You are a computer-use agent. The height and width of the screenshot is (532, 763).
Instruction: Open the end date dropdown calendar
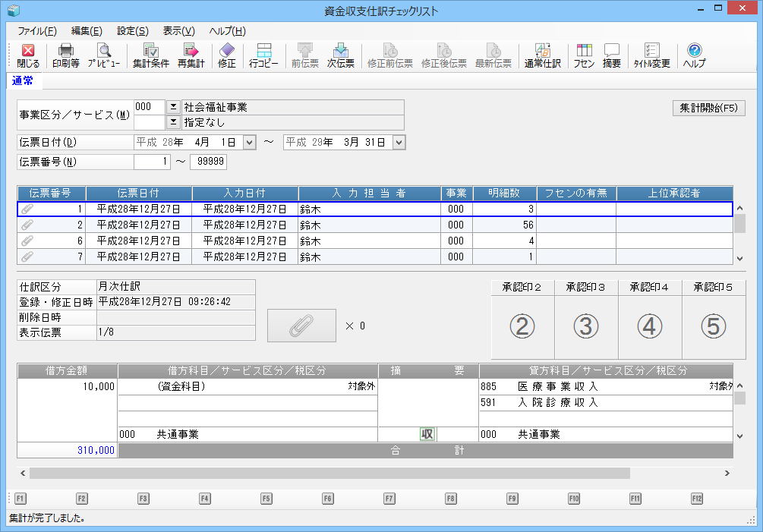399,142
